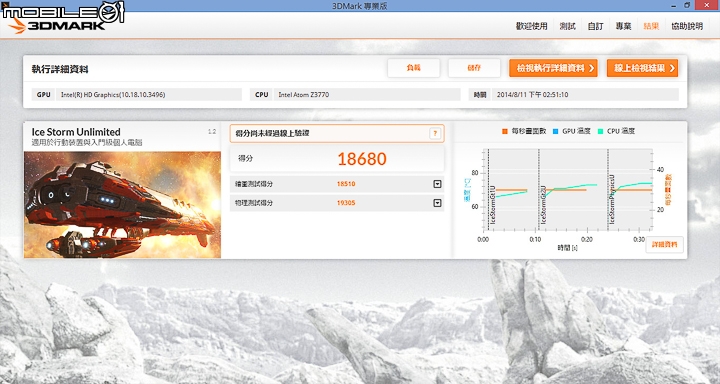Click the 得分尚未經過線上驗證 notice text

point(272,133)
